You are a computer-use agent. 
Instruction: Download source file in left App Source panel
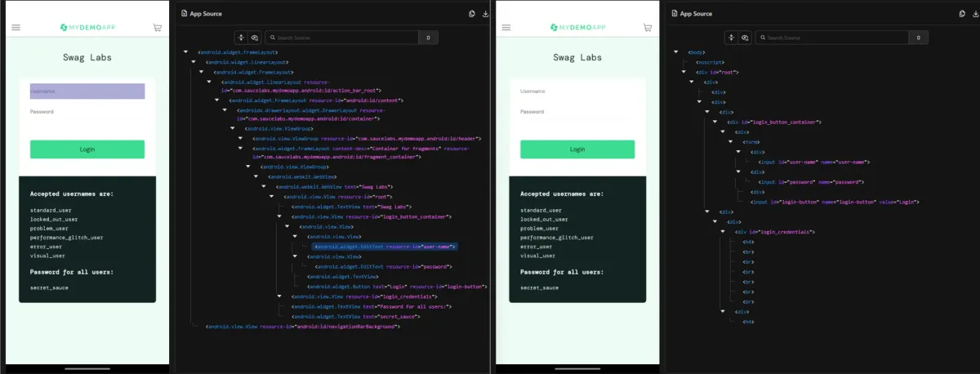click(485, 13)
